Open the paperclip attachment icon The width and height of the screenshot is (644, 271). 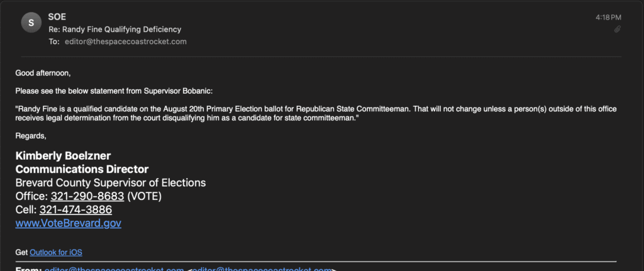click(x=617, y=30)
